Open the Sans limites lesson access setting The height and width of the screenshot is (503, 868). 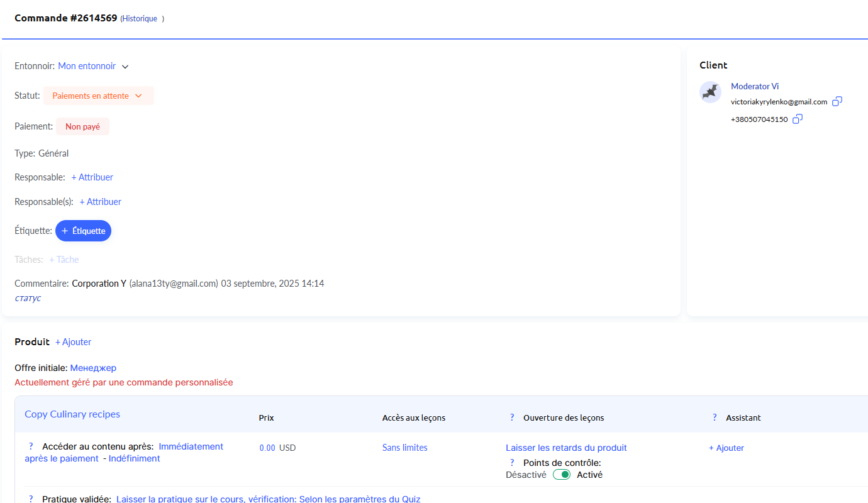404,448
